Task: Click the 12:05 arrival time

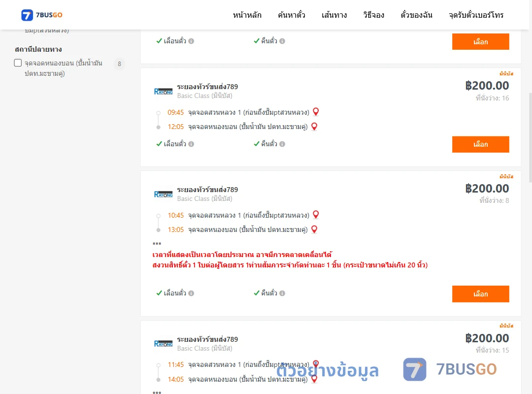Action: [x=175, y=127]
